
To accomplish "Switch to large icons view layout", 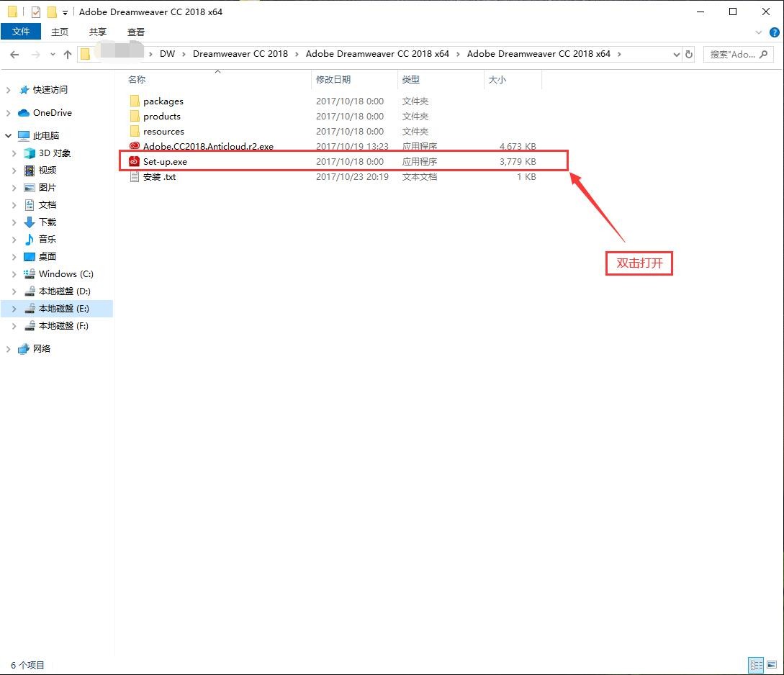I will 772,665.
